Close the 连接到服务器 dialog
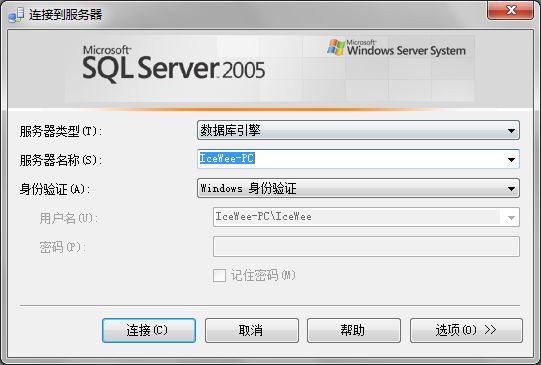Viewport: 541px width, 365px height. click(510, 10)
